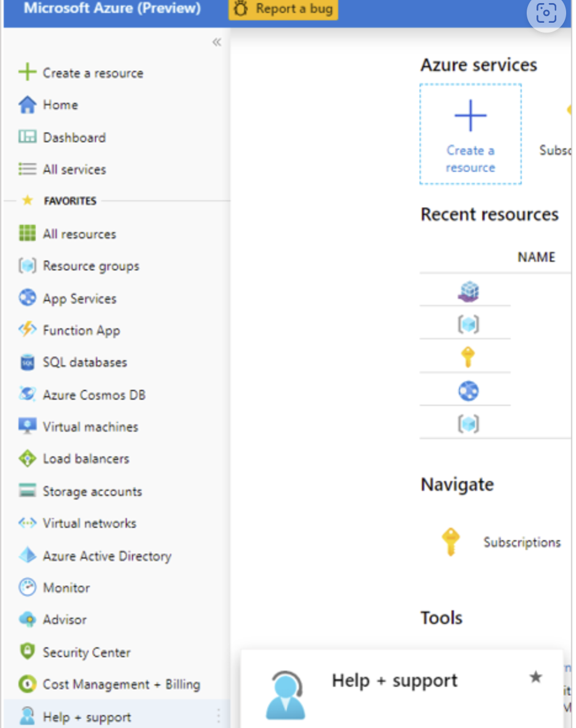The height and width of the screenshot is (728, 576).
Task: Click the Azure Active Directory pyramid icon
Action: [27, 556]
